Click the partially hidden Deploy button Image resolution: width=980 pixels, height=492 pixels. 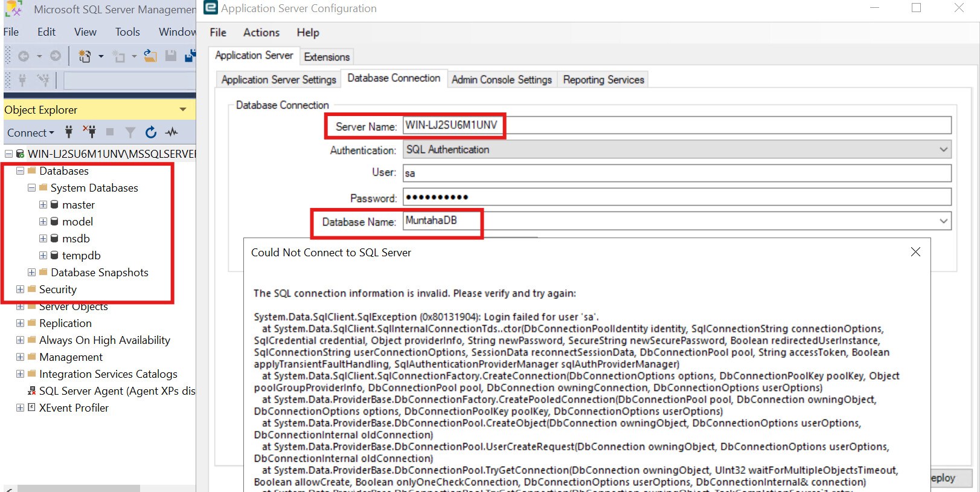pyautogui.click(x=951, y=477)
